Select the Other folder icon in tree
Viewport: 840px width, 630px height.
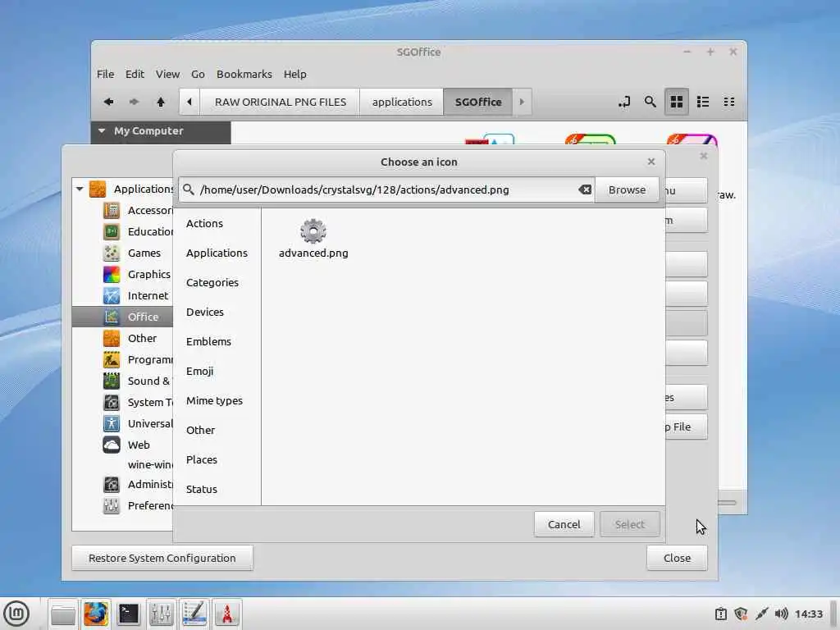tap(112, 338)
